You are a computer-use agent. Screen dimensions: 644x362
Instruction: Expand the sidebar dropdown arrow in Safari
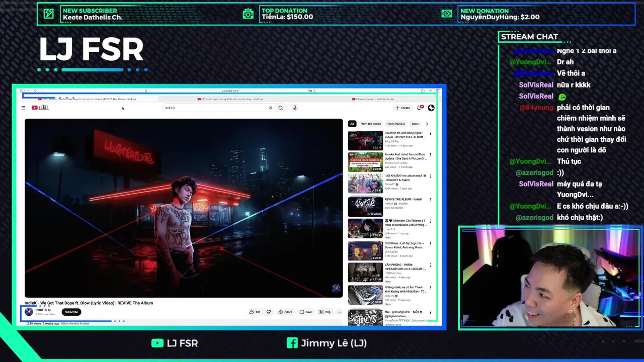point(28,90)
